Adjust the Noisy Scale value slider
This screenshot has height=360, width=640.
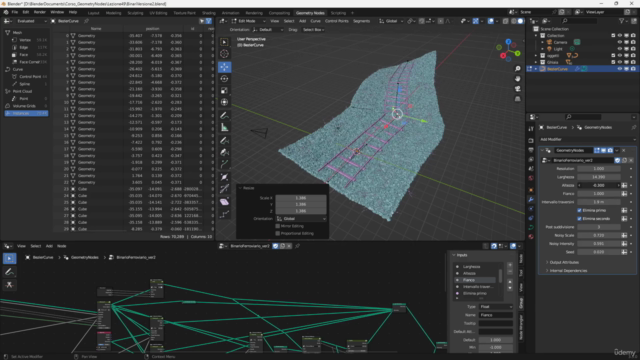[599, 235]
